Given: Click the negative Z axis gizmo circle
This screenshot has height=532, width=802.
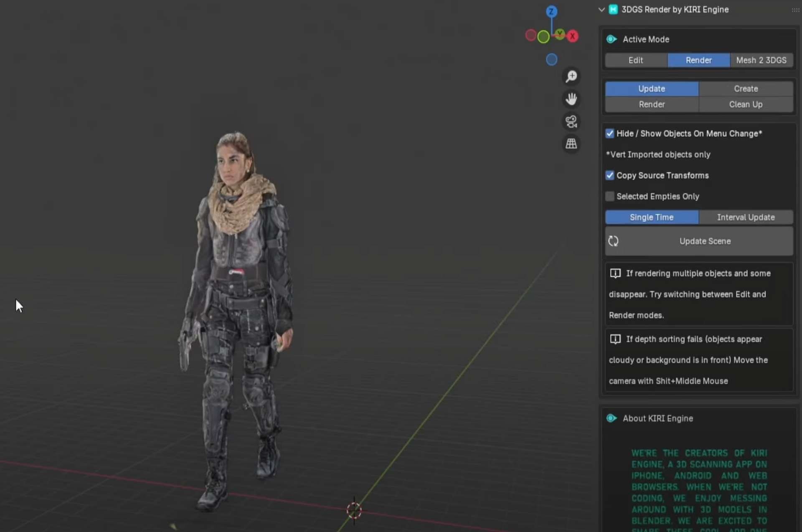Looking at the screenshot, I should [551, 60].
